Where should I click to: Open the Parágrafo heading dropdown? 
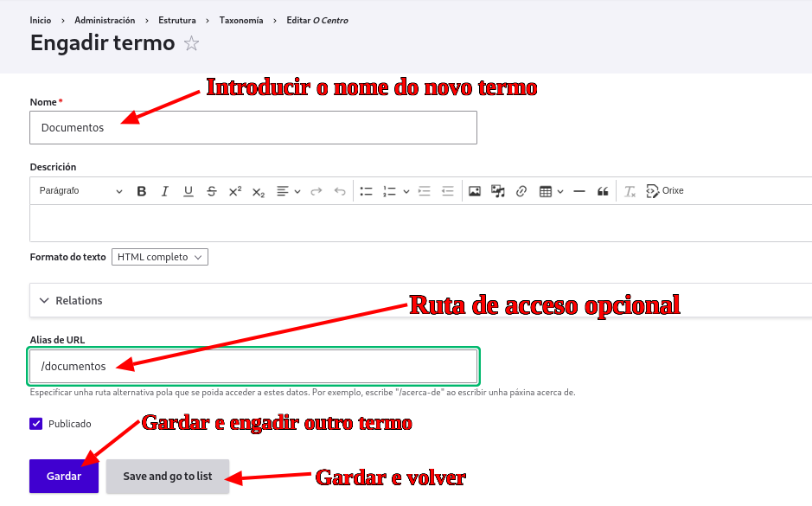click(x=80, y=191)
